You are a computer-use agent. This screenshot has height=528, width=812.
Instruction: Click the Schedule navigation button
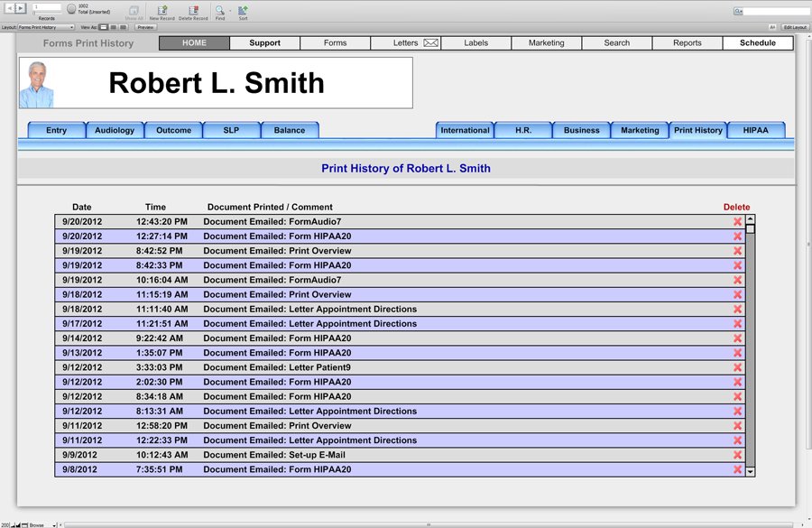pos(758,43)
